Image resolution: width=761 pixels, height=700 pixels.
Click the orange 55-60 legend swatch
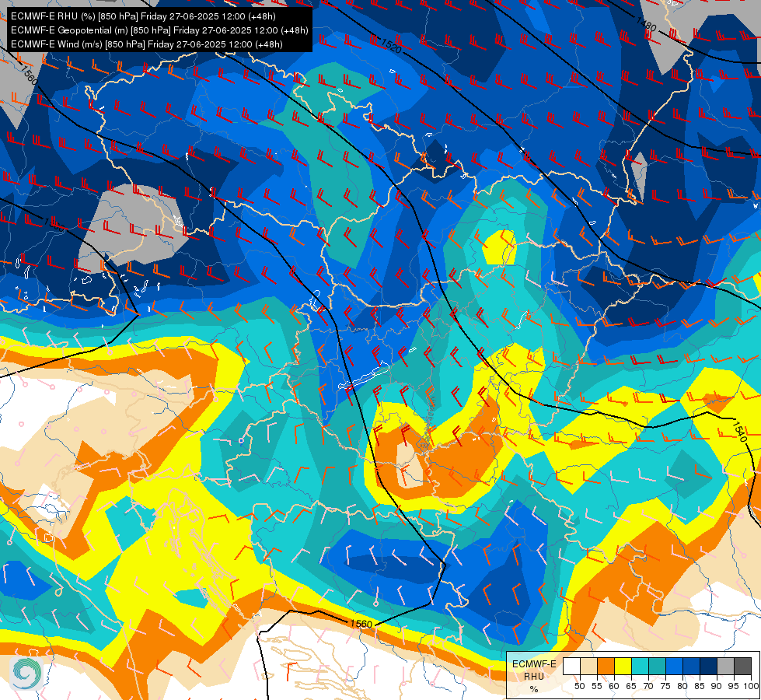pyautogui.click(x=606, y=666)
